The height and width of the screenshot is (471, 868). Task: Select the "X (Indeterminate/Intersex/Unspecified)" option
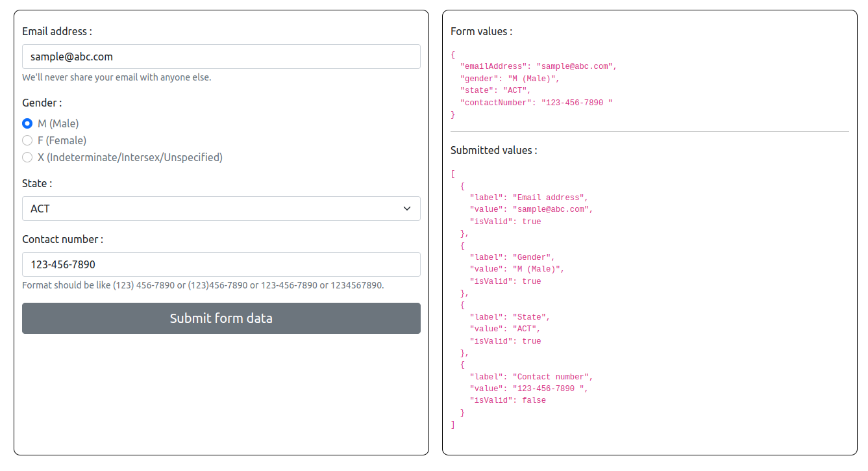pyautogui.click(x=27, y=157)
